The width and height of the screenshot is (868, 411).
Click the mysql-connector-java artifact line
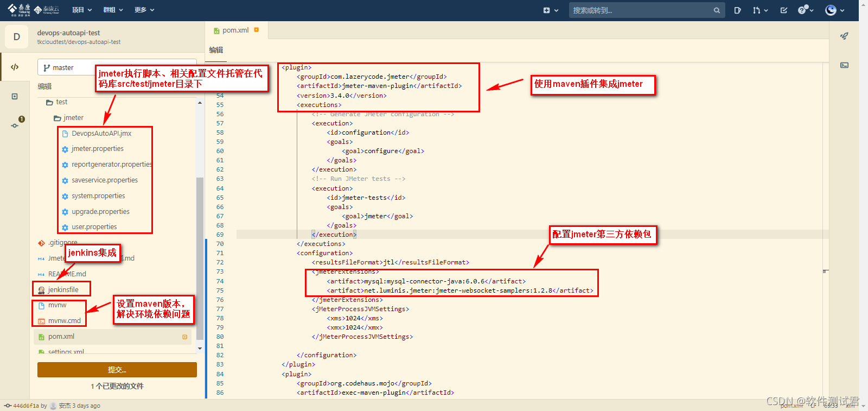[426, 281]
